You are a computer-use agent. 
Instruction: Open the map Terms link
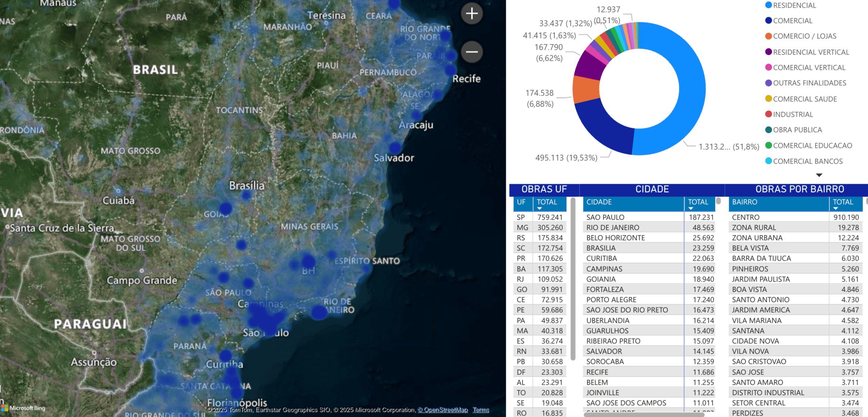point(481,410)
